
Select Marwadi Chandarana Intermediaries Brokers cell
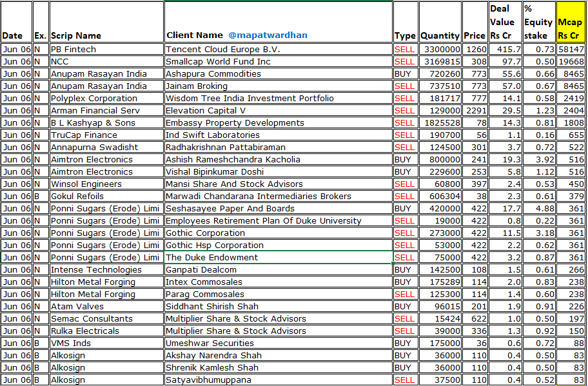[279, 197]
